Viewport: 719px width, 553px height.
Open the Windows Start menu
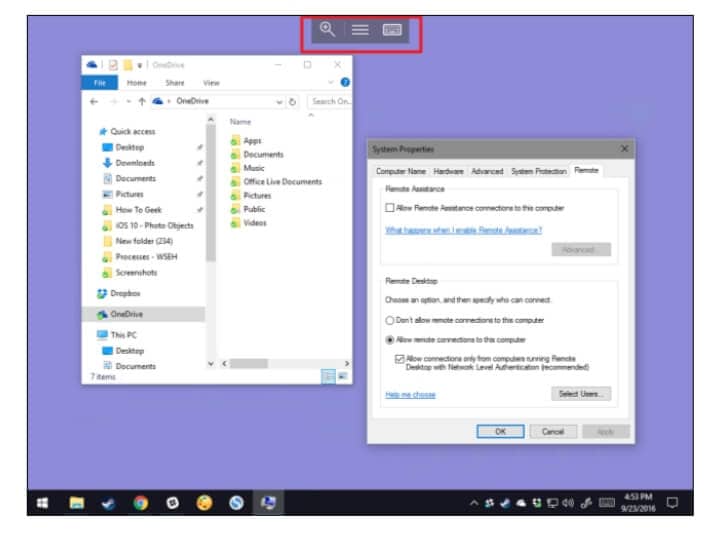(x=43, y=503)
